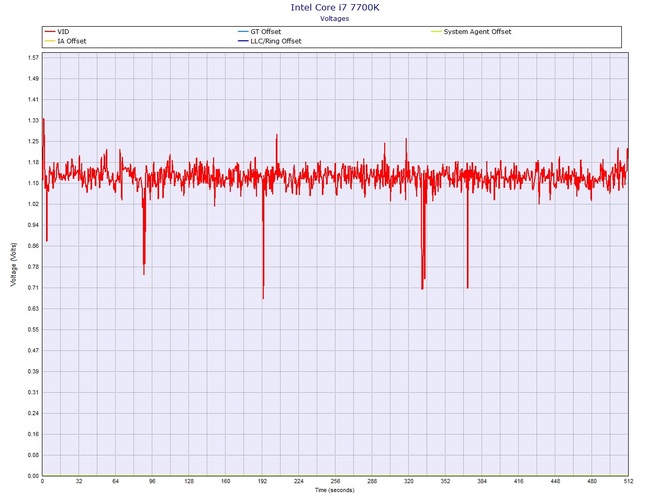The image size is (670, 502).
Task: Click the 1.33 value on the voltage axis
Action: [33, 120]
